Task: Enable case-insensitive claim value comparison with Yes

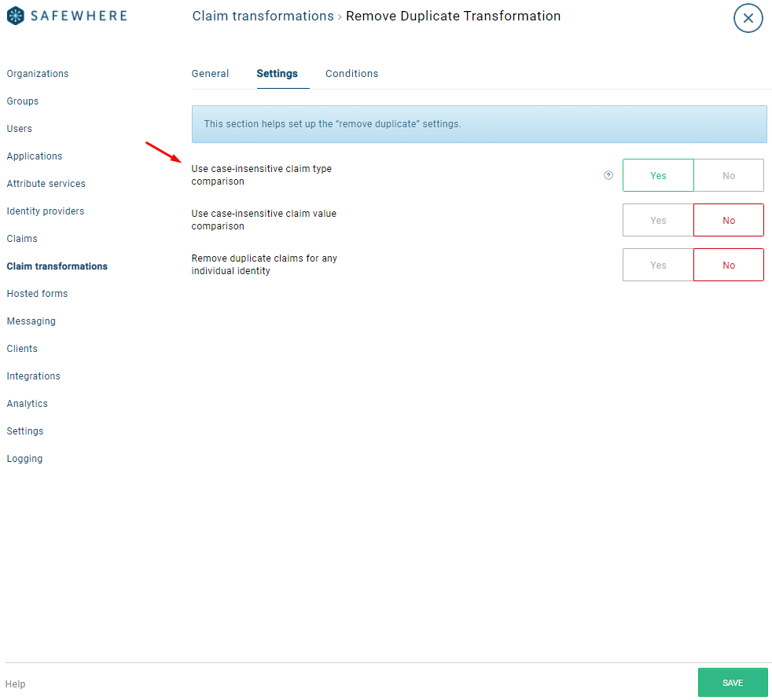Action: pyautogui.click(x=658, y=221)
